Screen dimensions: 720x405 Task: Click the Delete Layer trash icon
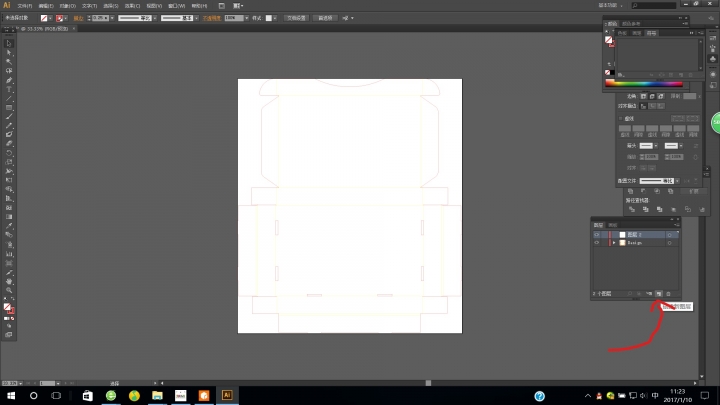coord(669,293)
